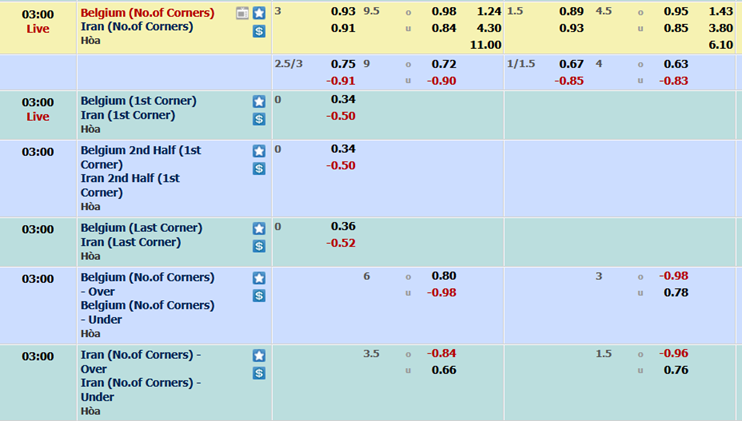The height and width of the screenshot is (421, 742).
Task: Open Iran (Last Corner) team link
Action: click(x=131, y=242)
